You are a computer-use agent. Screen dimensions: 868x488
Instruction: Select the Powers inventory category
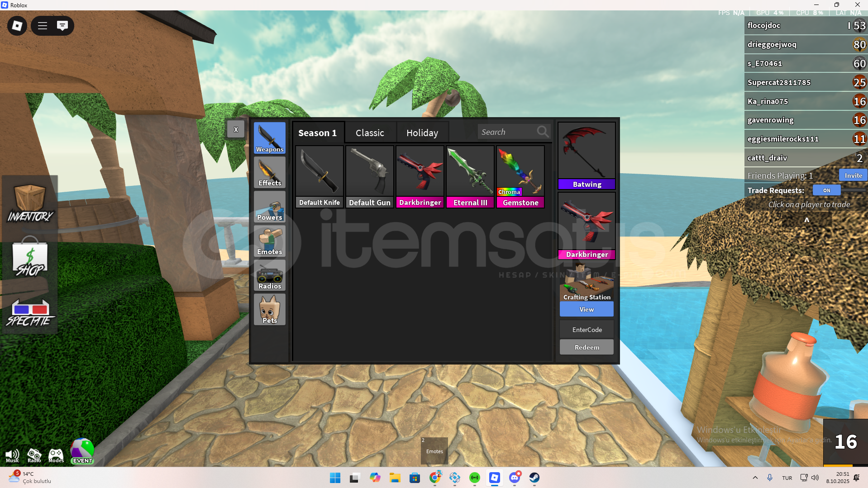click(x=270, y=207)
